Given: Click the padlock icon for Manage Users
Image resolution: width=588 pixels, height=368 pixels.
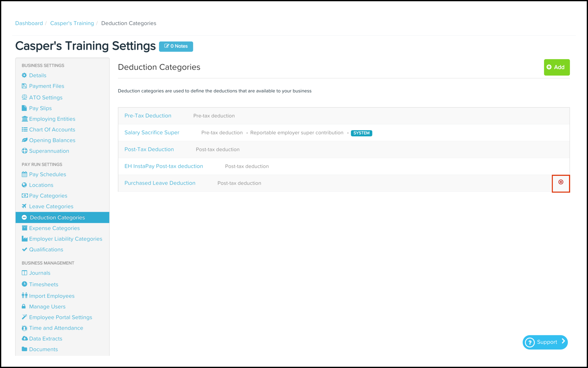Looking at the screenshot, I should 24,306.
